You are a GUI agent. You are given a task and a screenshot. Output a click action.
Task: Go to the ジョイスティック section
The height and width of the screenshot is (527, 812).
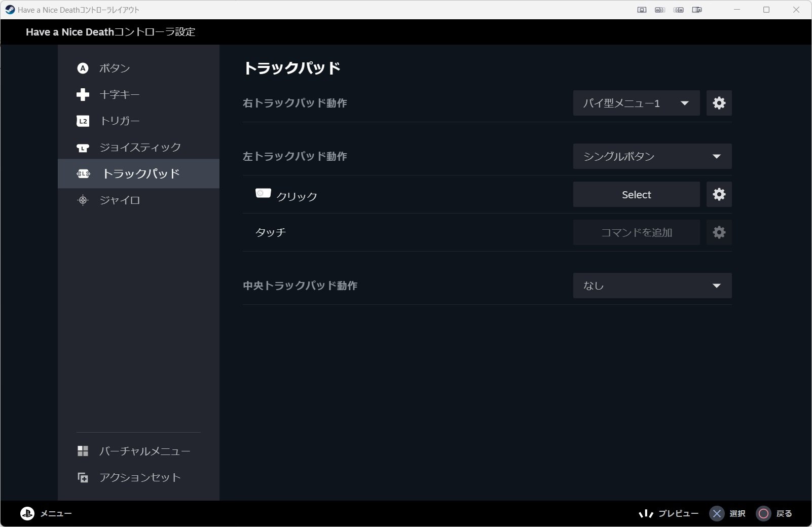pyautogui.click(x=138, y=147)
